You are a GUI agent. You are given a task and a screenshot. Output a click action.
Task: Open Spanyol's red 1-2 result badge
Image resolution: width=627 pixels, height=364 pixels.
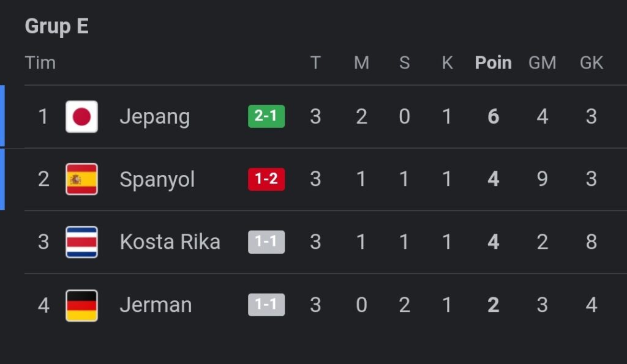tap(266, 179)
